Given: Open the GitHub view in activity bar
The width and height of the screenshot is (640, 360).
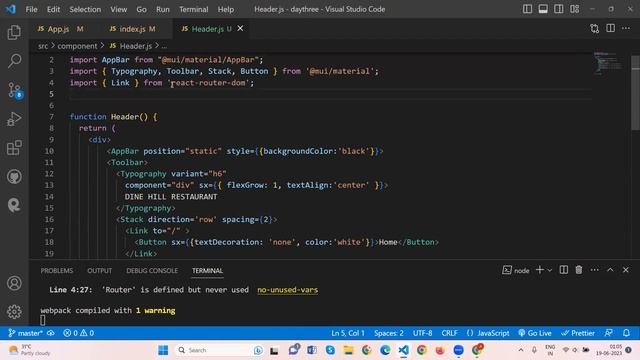Looking at the screenshot, I should pos(14,177).
